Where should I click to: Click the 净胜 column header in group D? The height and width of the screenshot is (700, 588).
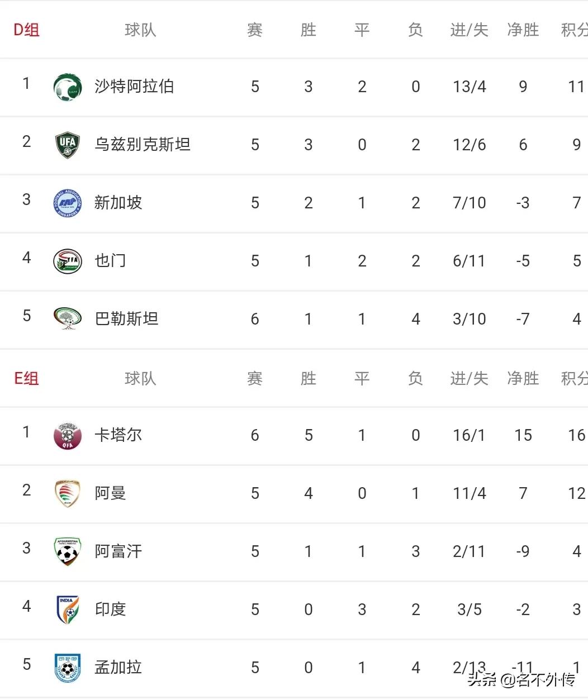coord(523,30)
